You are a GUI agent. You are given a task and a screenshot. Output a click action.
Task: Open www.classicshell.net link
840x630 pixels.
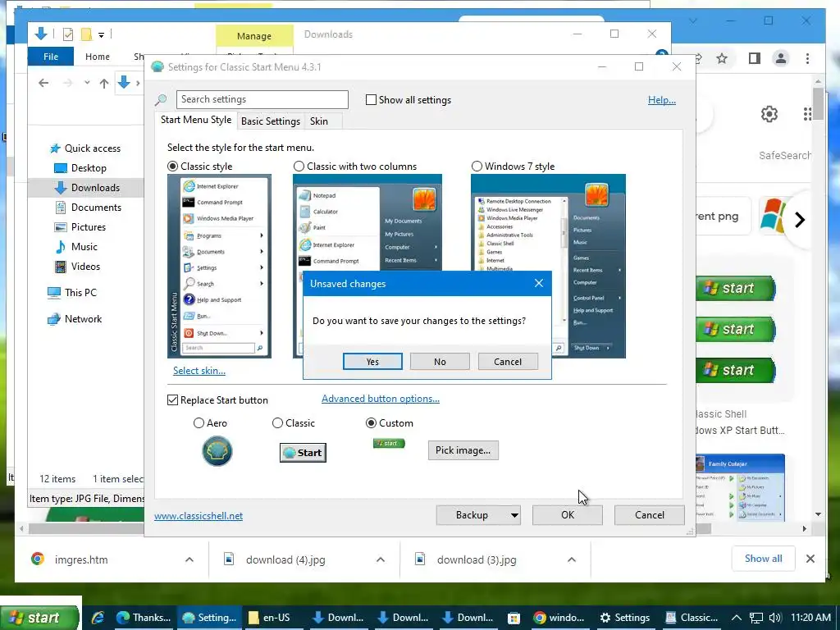coord(199,516)
